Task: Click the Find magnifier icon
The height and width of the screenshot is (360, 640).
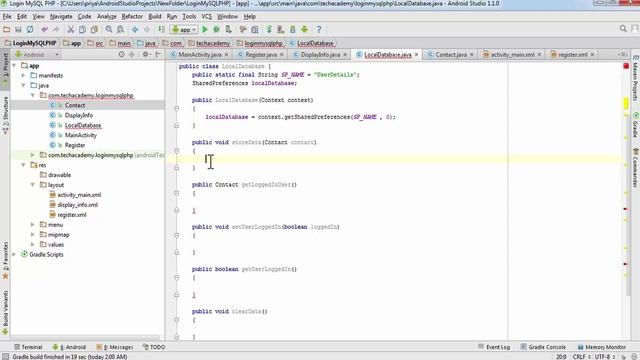Action: pyautogui.click(x=109, y=29)
